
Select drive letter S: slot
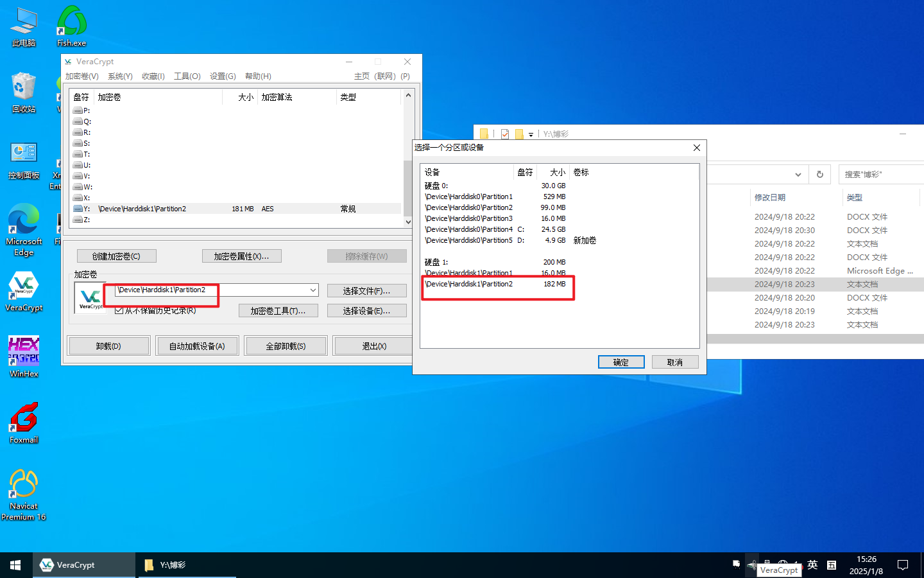[82, 143]
